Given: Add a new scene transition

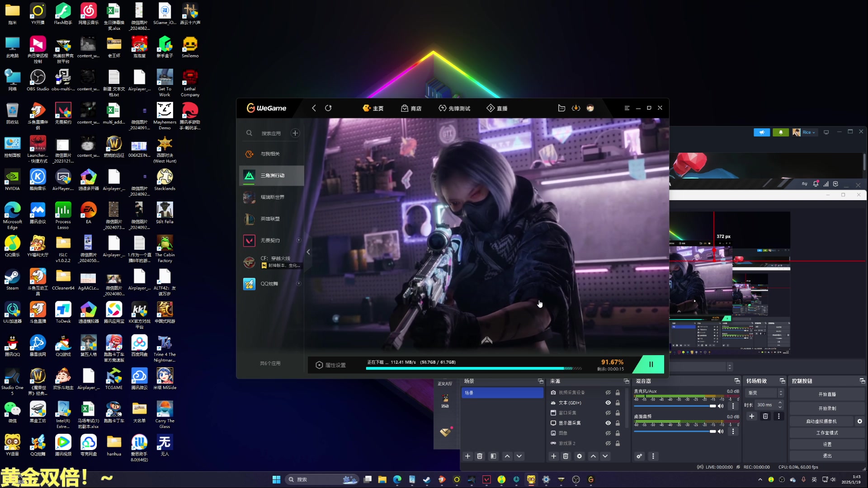Looking at the screenshot, I should [752, 417].
